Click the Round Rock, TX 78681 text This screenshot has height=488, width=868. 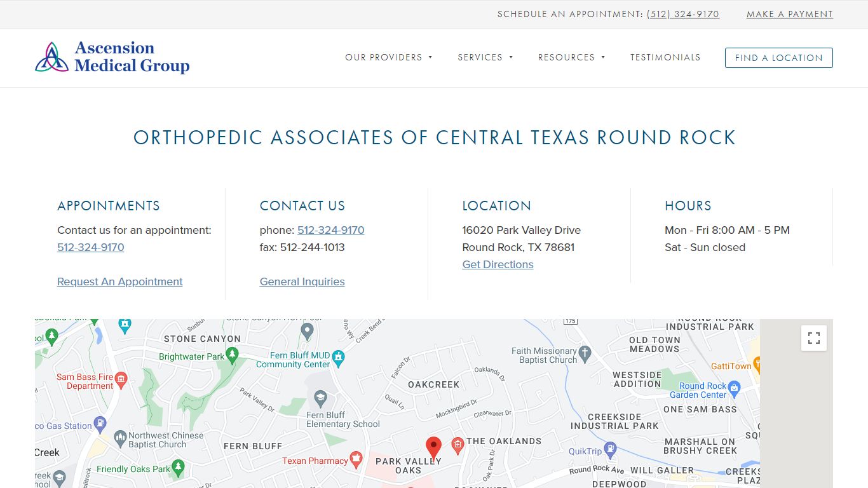pyautogui.click(x=519, y=247)
